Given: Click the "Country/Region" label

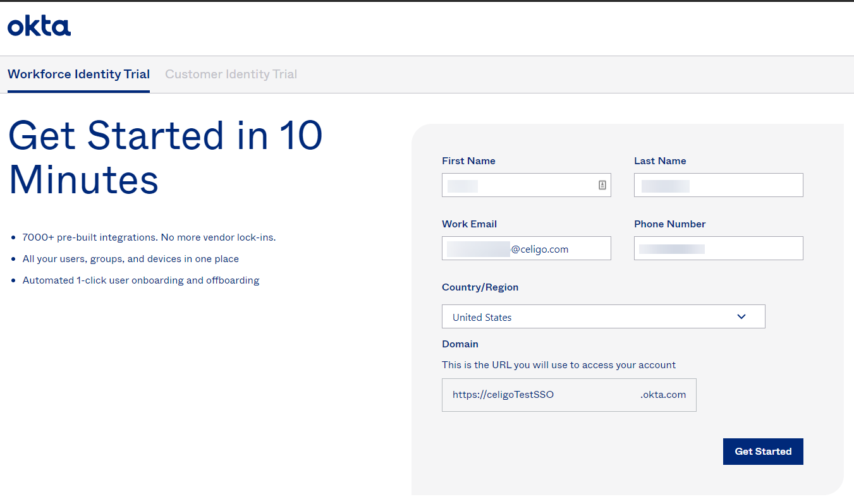Looking at the screenshot, I should coord(480,287).
